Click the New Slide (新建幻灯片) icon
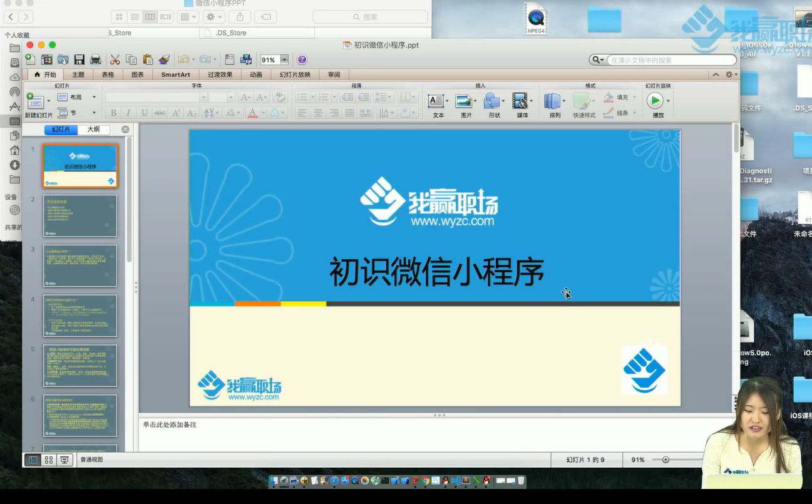 point(36,102)
